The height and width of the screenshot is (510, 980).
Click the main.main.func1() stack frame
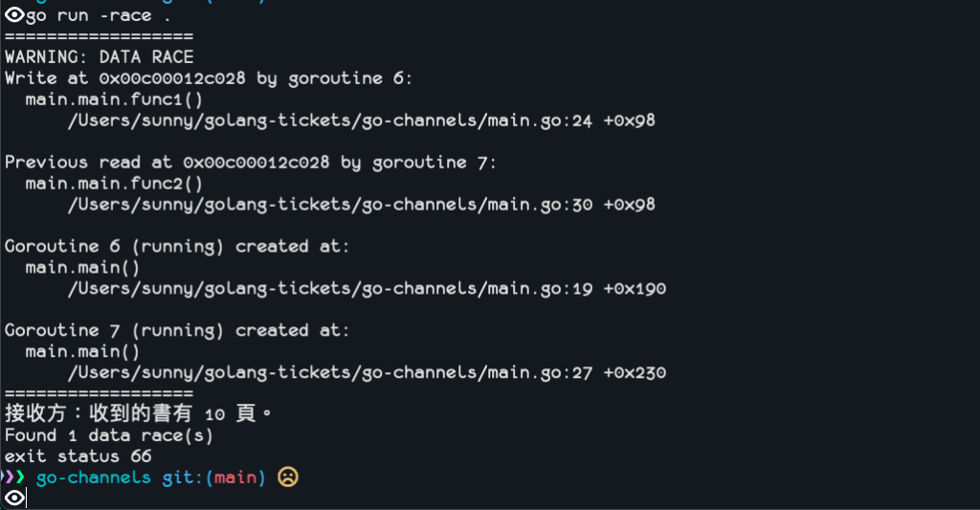[x=115, y=100]
